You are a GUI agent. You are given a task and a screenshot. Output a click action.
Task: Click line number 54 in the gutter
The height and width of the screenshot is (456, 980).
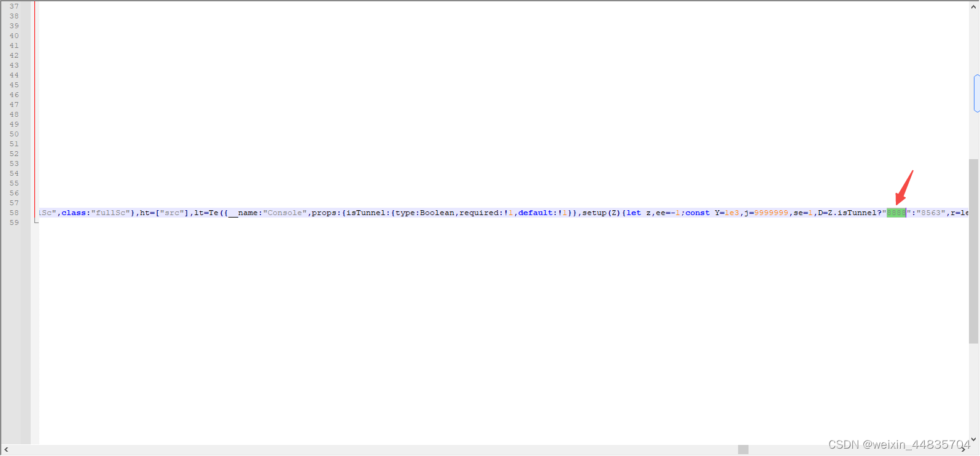pyautogui.click(x=14, y=173)
